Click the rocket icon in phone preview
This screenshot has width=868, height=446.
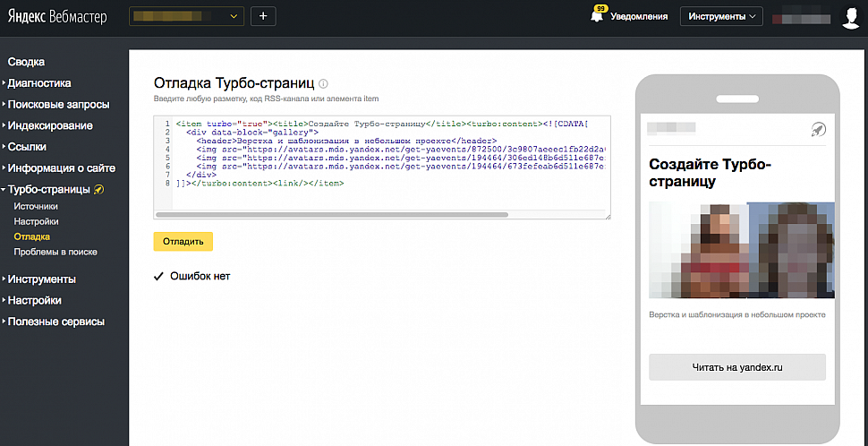pos(818,130)
